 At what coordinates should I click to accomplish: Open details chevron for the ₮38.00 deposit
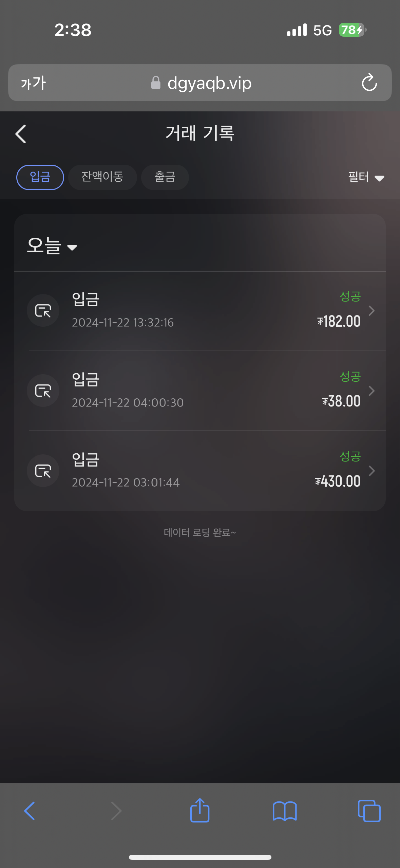[x=372, y=391]
